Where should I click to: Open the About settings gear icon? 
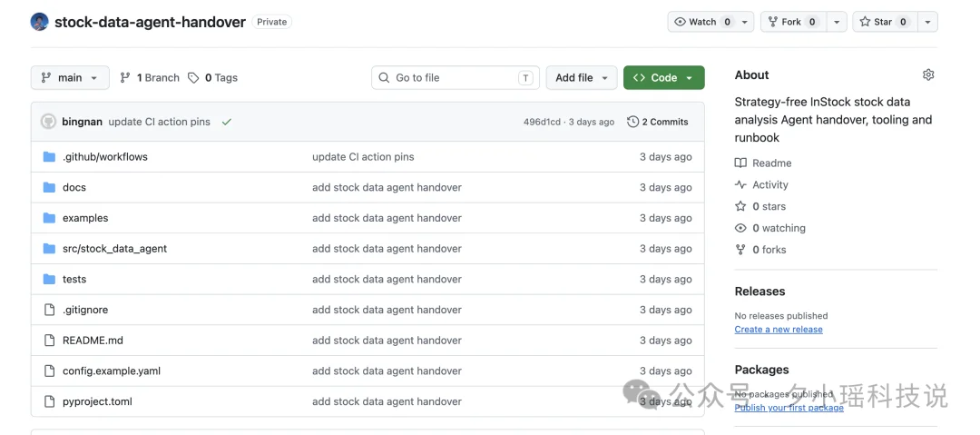point(928,75)
